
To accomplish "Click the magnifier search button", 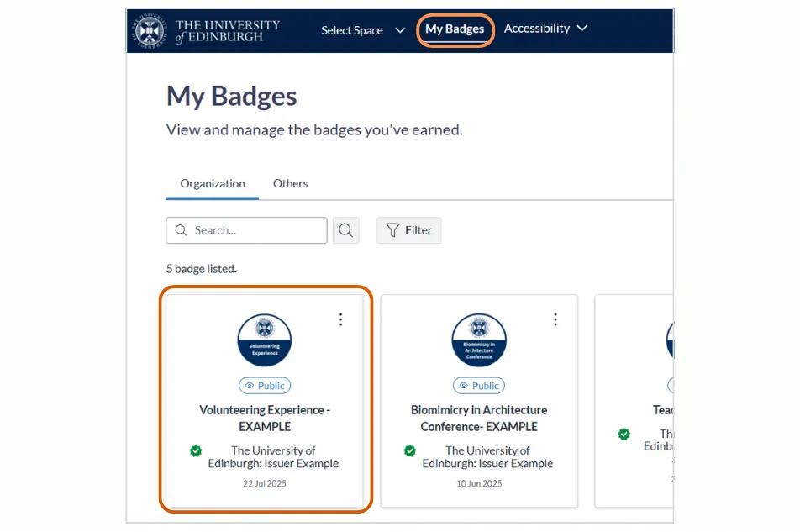I will coord(346,230).
